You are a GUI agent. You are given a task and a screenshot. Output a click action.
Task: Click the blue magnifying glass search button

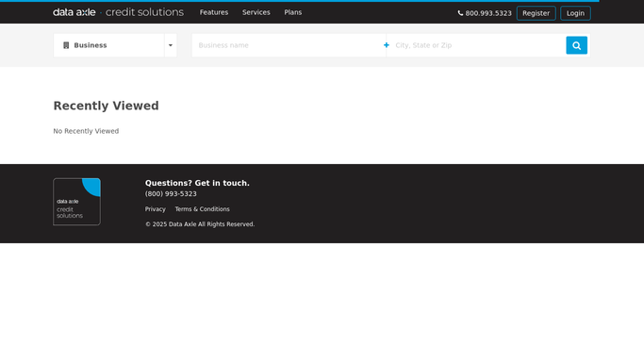click(576, 45)
